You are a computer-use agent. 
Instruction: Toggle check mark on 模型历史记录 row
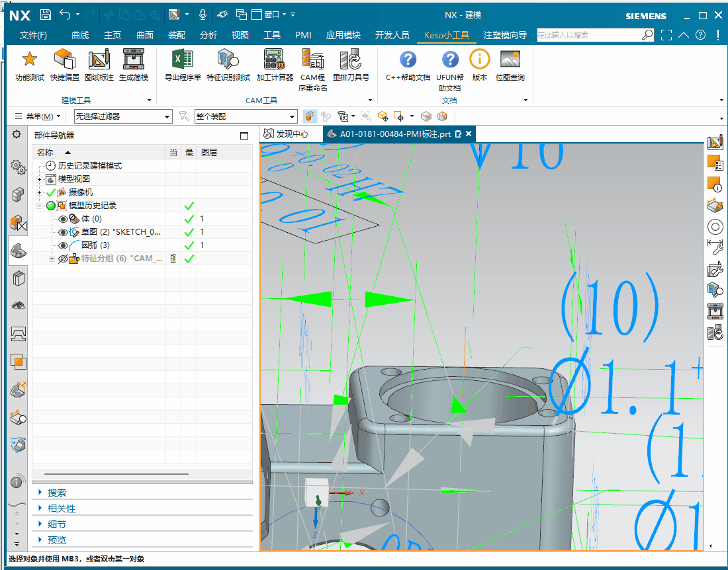[189, 206]
